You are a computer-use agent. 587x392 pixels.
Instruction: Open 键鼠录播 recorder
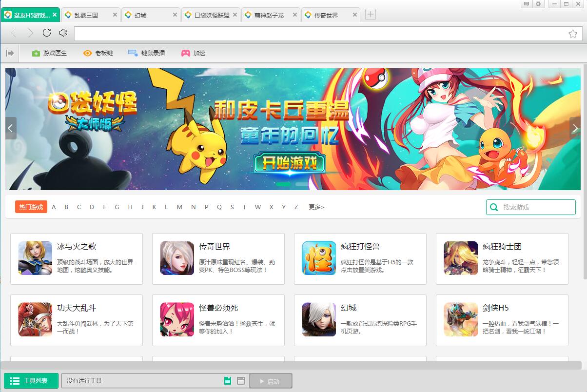146,53
